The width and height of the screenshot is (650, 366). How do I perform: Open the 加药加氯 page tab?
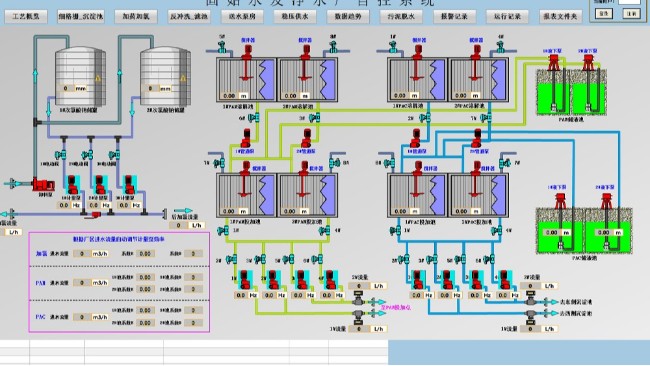point(136,17)
